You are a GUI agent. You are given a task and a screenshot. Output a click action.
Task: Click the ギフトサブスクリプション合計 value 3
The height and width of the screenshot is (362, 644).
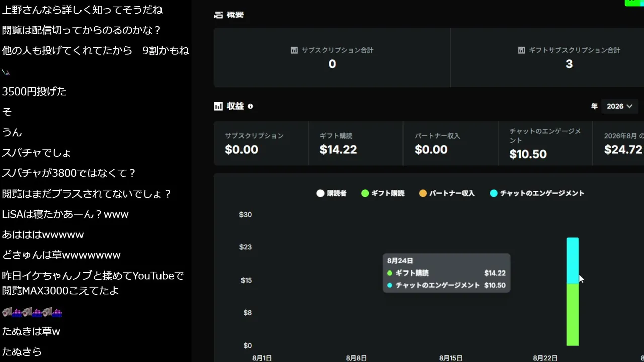pyautogui.click(x=569, y=64)
